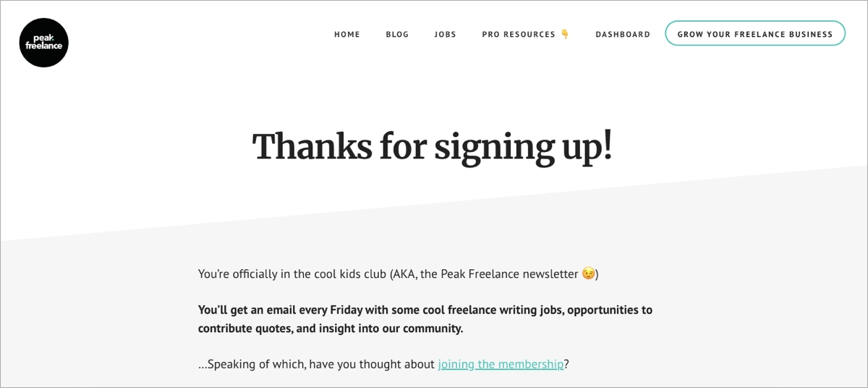The image size is (868, 388).
Task: Click the 'Speaking of which' sentence text
Action: [x=317, y=365]
